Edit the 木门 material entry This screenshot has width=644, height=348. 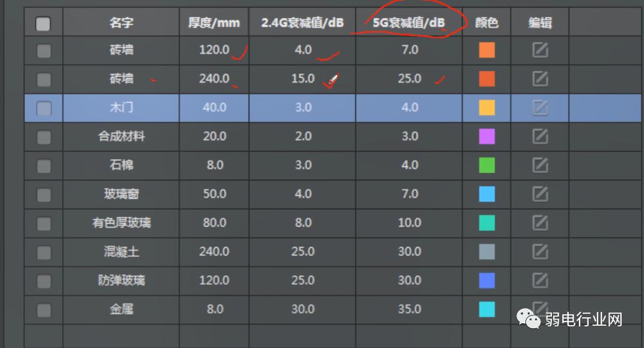540,108
